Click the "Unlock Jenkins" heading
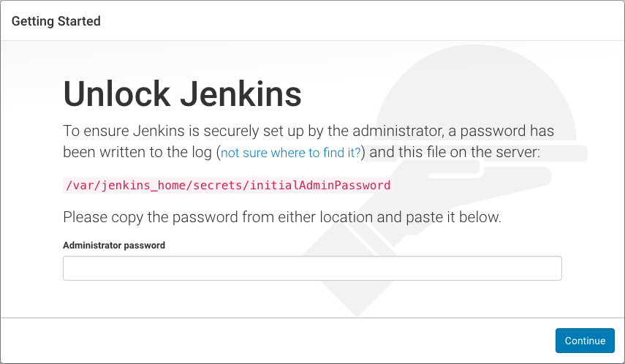The image size is (625, 364). [x=182, y=94]
